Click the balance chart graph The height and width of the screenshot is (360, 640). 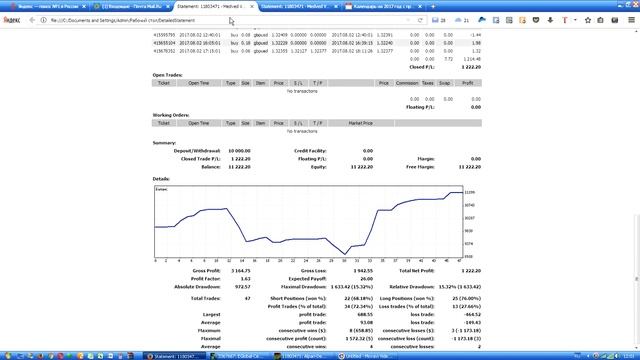click(x=309, y=221)
